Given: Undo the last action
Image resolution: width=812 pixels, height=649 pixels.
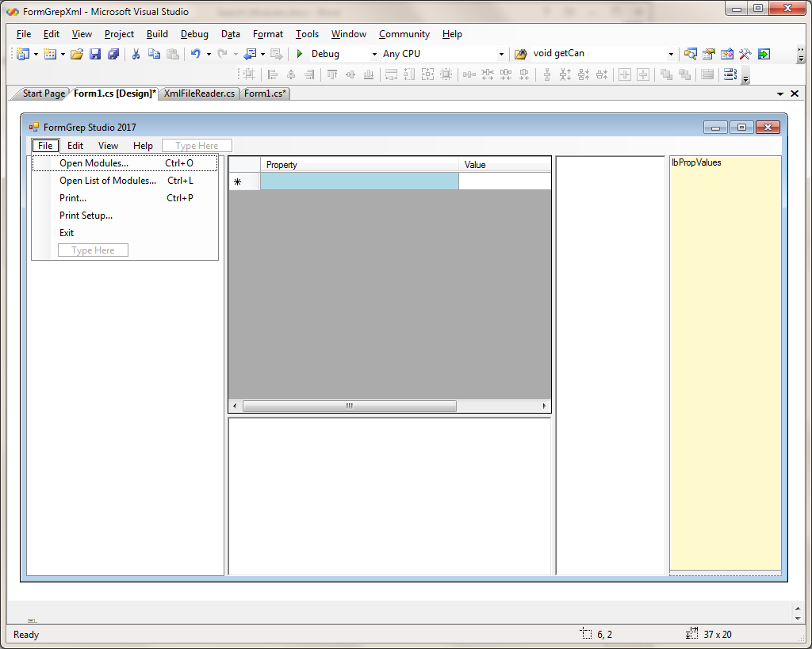Looking at the screenshot, I should 195,54.
